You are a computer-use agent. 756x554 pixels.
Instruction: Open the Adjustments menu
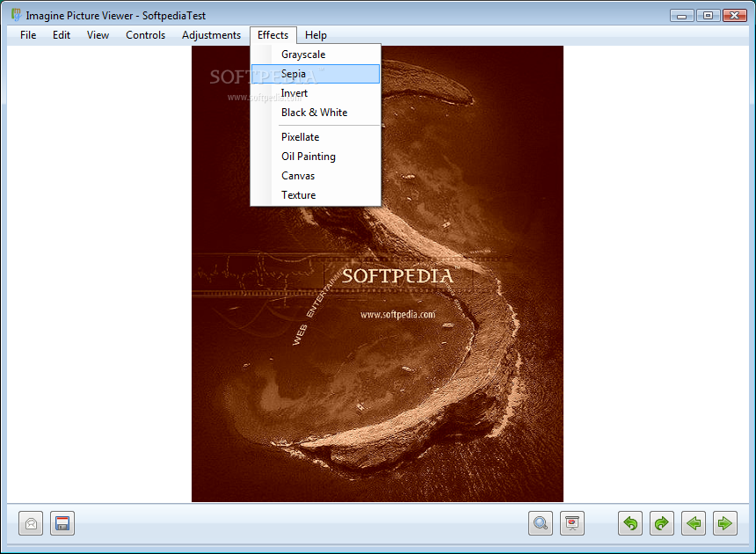[211, 35]
